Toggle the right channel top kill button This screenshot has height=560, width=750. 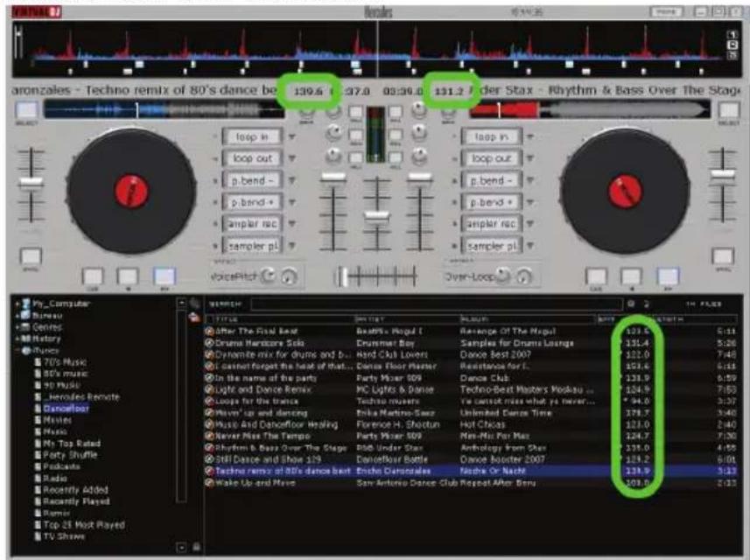click(395, 113)
